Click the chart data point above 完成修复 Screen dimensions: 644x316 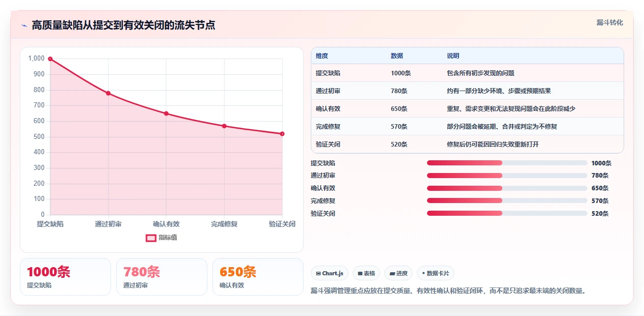tap(224, 126)
